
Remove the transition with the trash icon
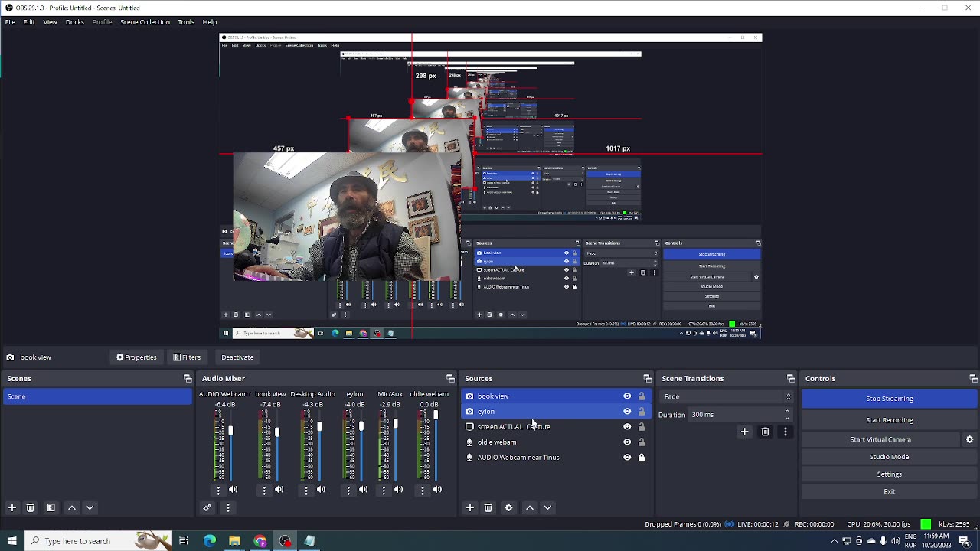pyautogui.click(x=765, y=432)
